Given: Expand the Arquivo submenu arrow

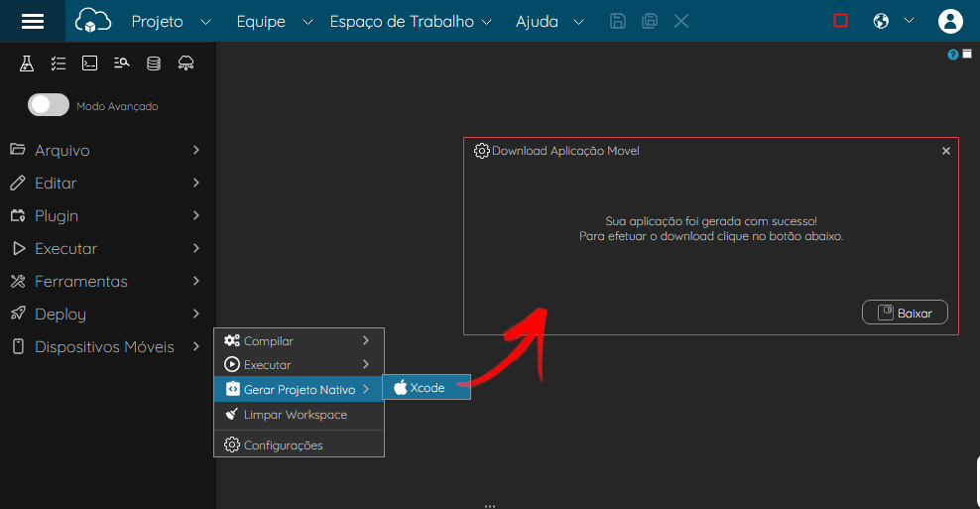Looking at the screenshot, I should [196, 150].
